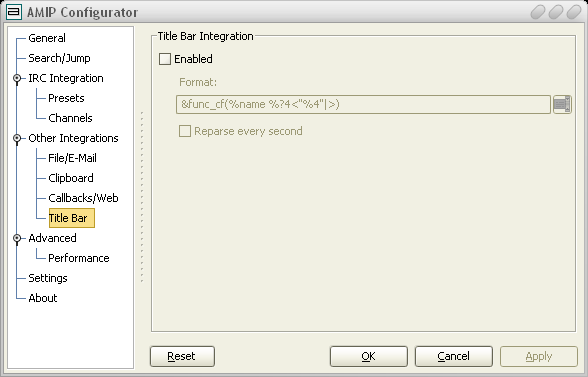The width and height of the screenshot is (588, 377).
Task: Collapse the Other Integrations tree node
Action: tap(17, 138)
